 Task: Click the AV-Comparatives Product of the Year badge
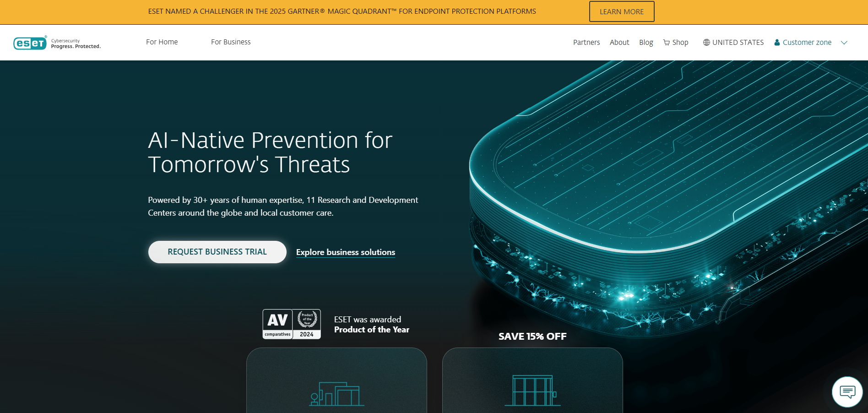(x=292, y=324)
